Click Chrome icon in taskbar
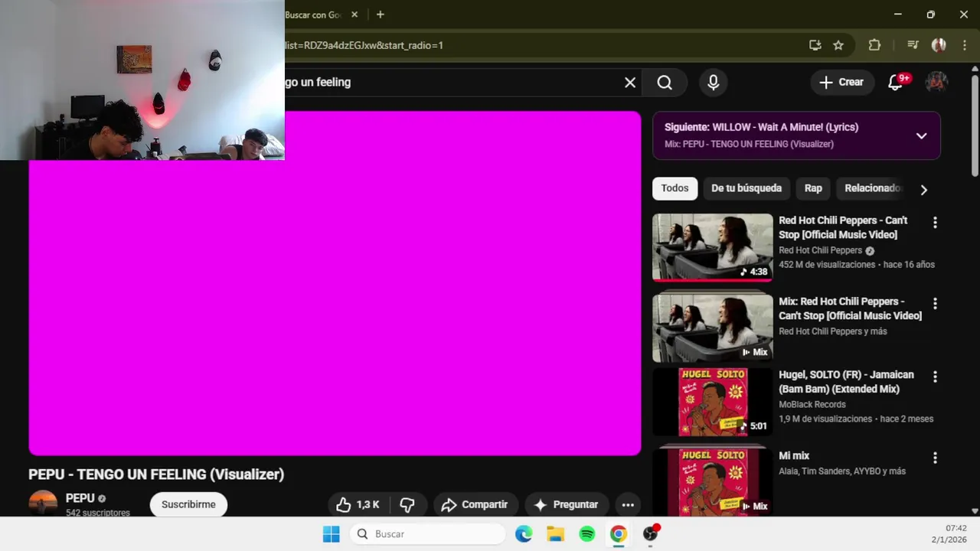Viewport: 980px width, 551px height. pyautogui.click(x=619, y=534)
